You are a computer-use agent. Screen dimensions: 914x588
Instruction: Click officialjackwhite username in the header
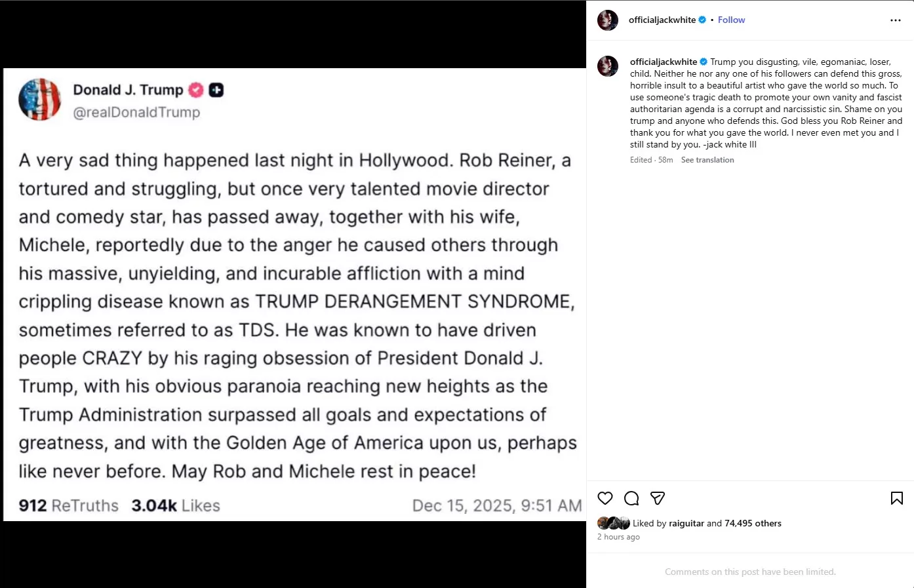[662, 20]
